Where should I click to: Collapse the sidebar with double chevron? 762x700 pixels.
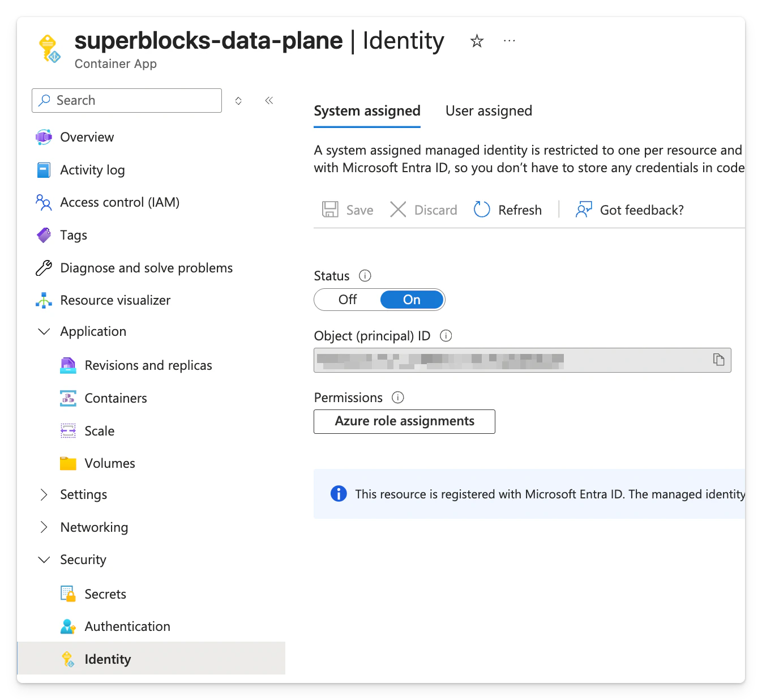(269, 100)
